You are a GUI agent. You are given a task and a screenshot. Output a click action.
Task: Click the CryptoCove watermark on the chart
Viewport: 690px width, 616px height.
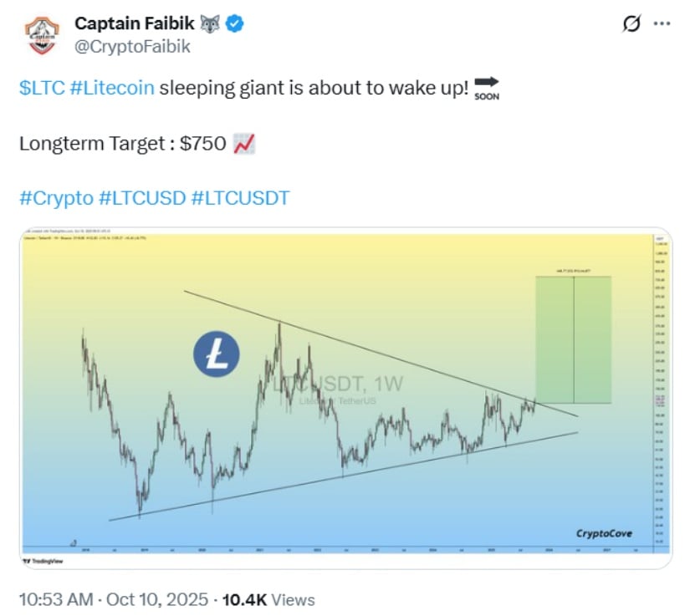(x=604, y=533)
